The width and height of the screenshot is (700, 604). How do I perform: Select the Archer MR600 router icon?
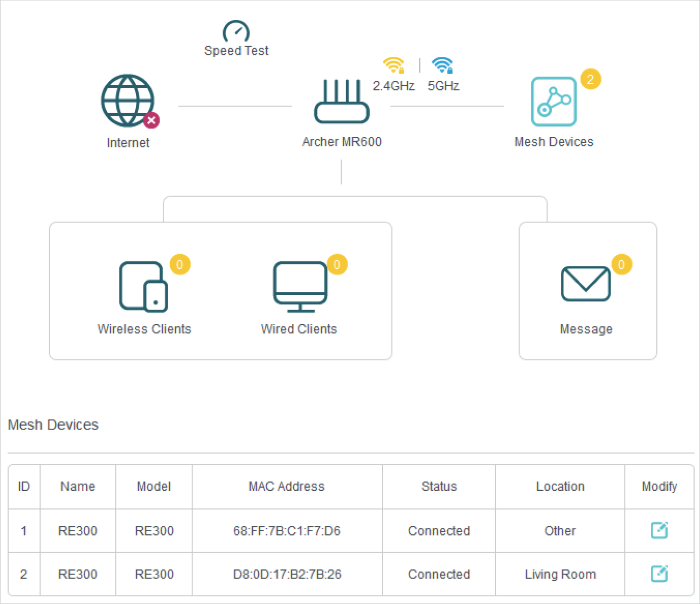341,102
